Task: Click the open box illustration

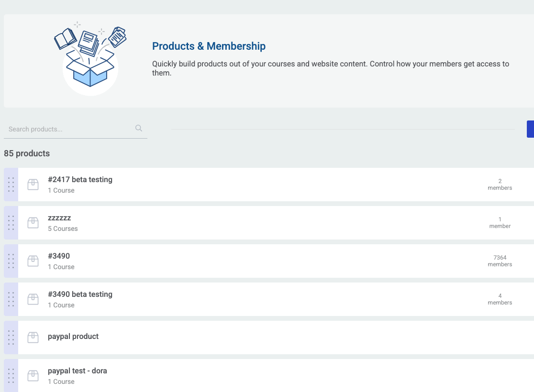Action: [90, 58]
